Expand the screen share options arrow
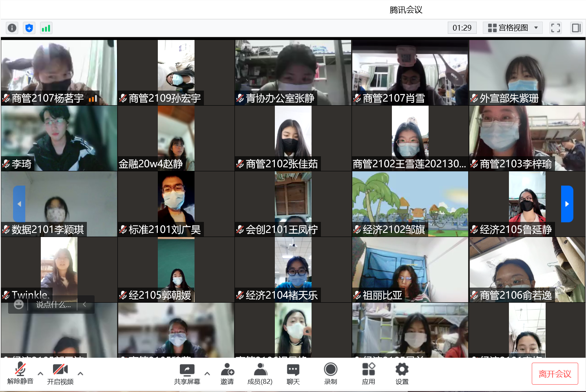 click(x=207, y=373)
